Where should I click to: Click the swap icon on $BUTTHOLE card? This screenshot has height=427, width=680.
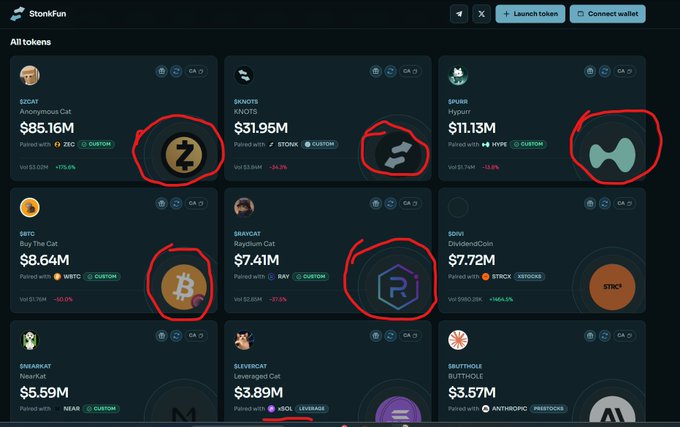pyautogui.click(x=605, y=336)
